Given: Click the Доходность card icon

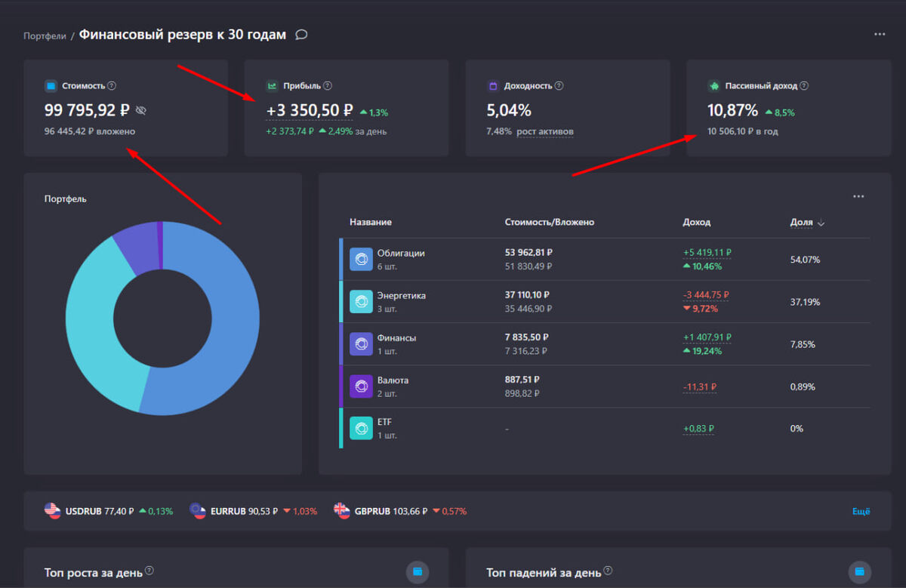Looking at the screenshot, I should point(493,85).
